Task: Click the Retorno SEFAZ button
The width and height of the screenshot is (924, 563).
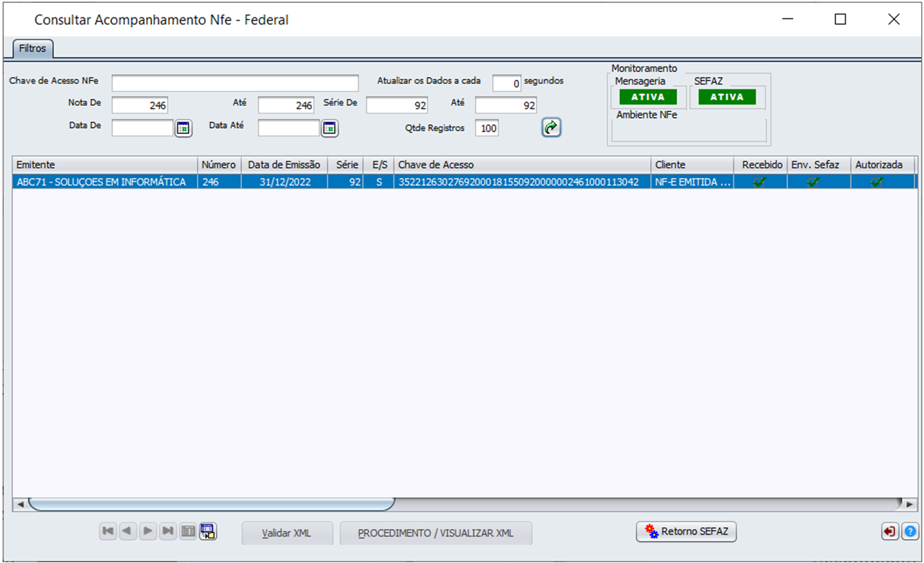Action: (687, 532)
